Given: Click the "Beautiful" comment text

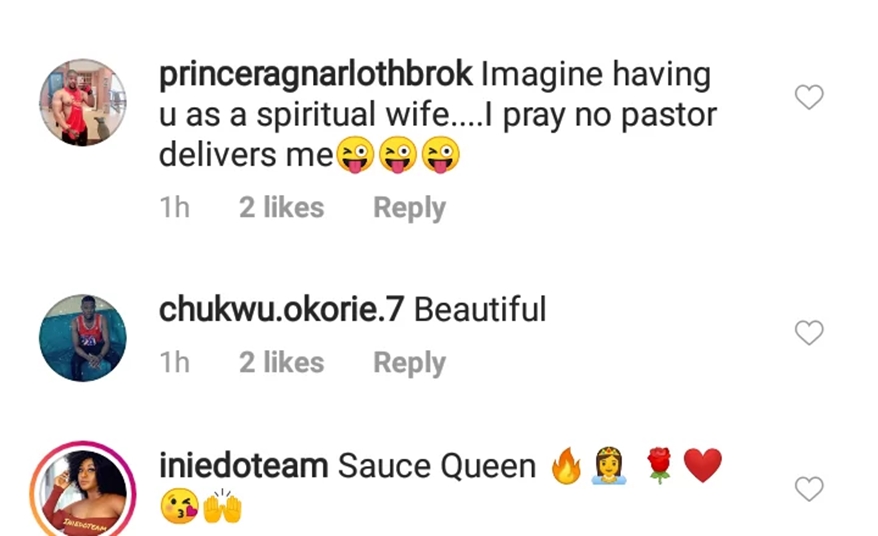Looking at the screenshot, I should click(x=480, y=310).
